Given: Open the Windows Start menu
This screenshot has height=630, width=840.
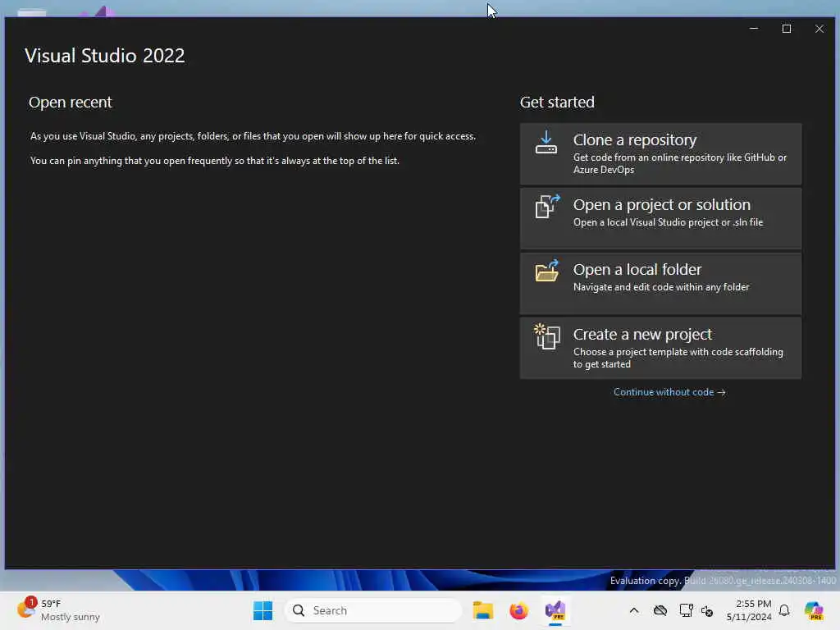Looking at the screenshot, I should pyautogui.click(x=262, y=610).
